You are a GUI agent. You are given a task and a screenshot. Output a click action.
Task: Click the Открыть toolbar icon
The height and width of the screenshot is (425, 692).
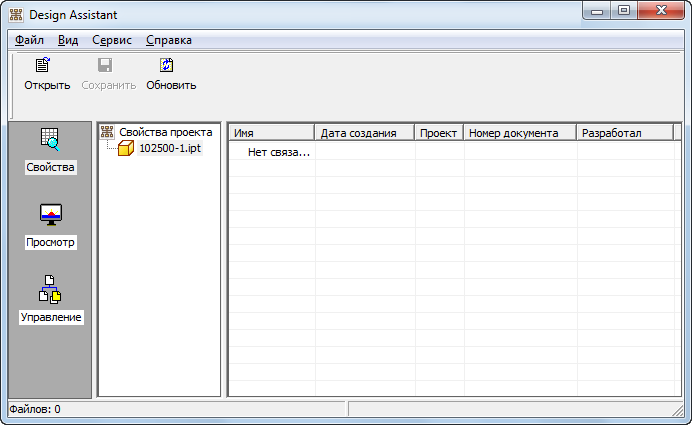click(x=43, y=65)
